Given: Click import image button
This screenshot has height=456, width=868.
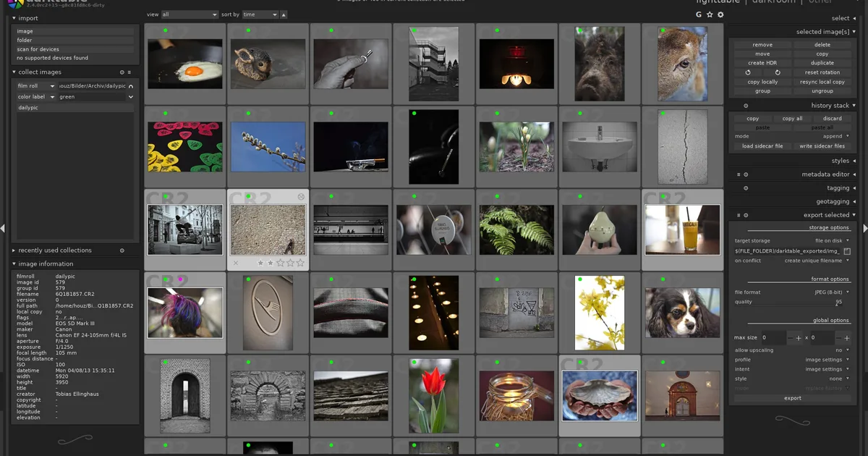Looking at the screenshot, I should [74, 31].
